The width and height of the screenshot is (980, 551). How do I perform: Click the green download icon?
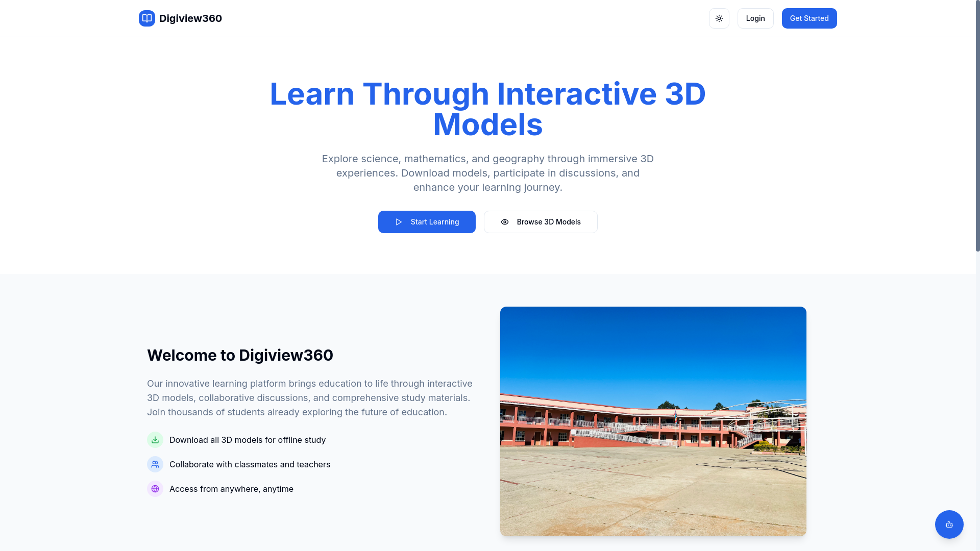pyautogui.click(x=155, y=440)
